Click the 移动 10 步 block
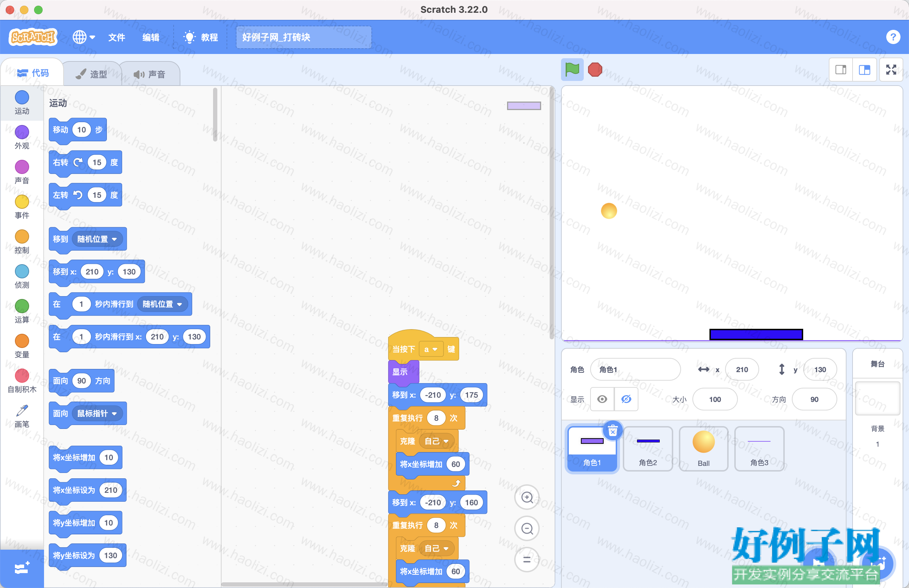 coord(77,130)
